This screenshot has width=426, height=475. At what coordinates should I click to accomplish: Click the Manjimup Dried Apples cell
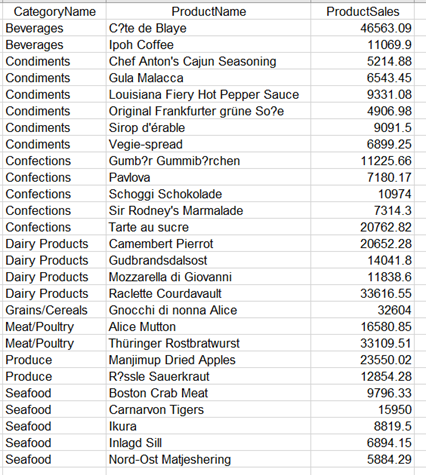(208, 360)
